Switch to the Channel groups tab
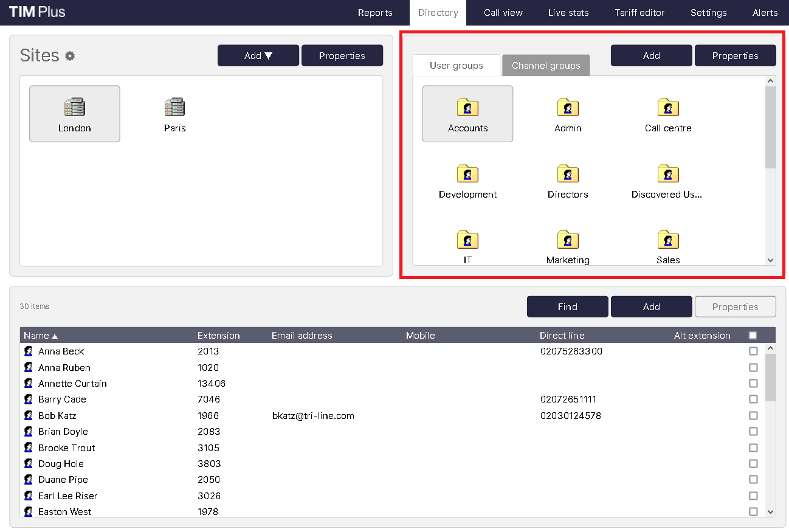Image resolution: width=789 pixels, height=532 pixels. pos(545,64)
